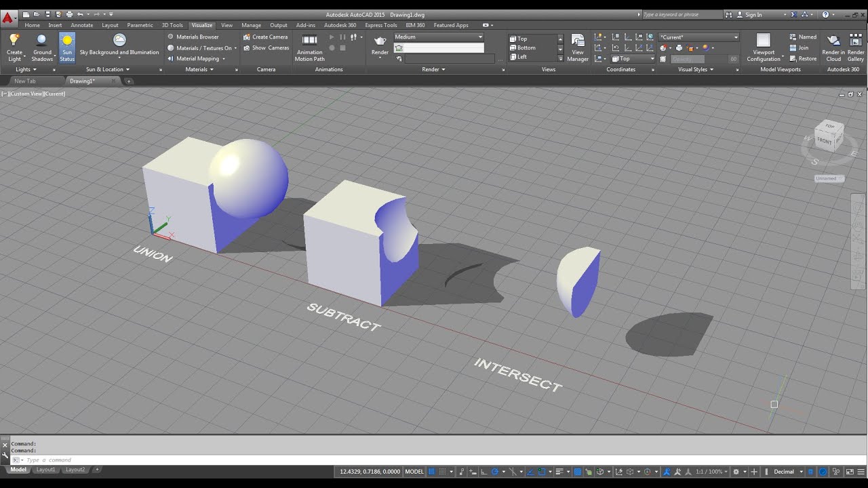Click the Save icon in quick access toolbar
This screenshot has height=488, width=868.
pos(47,14)
